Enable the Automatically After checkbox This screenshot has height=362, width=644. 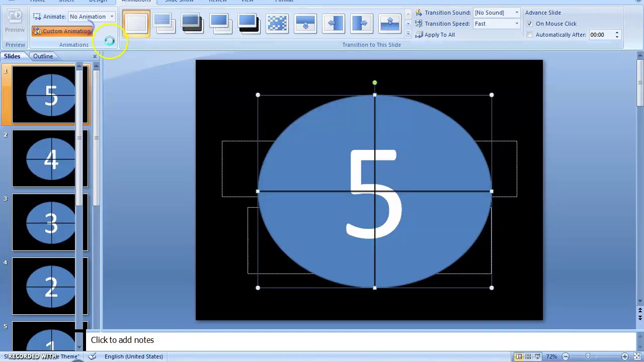tap(529, 35)
